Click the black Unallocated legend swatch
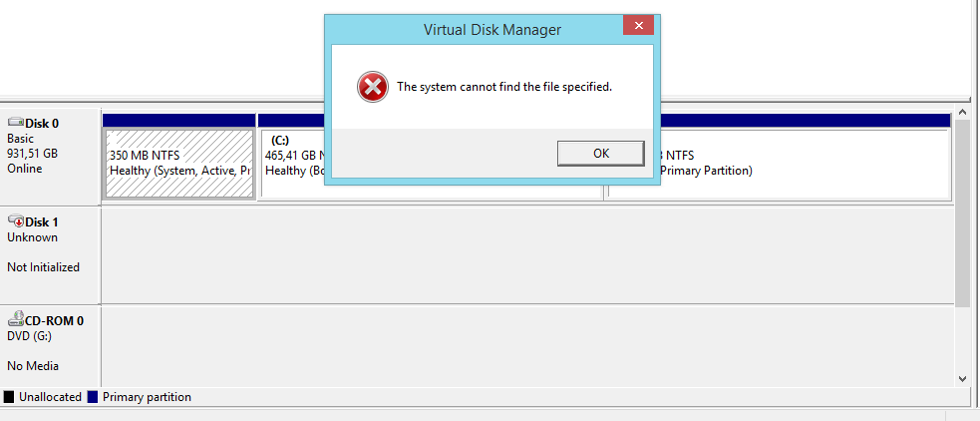The image size is (980, 421). [x=9, y=397]
